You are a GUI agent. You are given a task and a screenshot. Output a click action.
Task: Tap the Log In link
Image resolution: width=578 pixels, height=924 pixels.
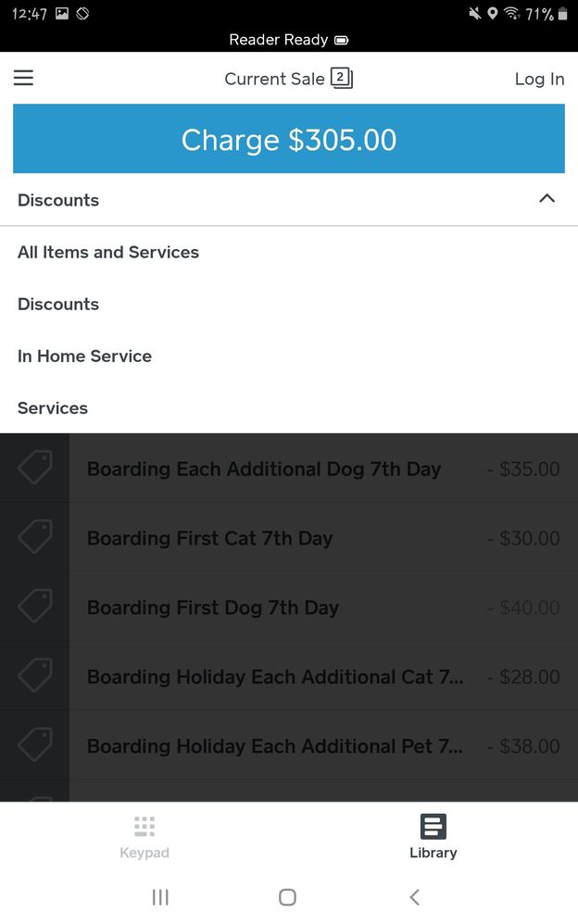(539, 79)
